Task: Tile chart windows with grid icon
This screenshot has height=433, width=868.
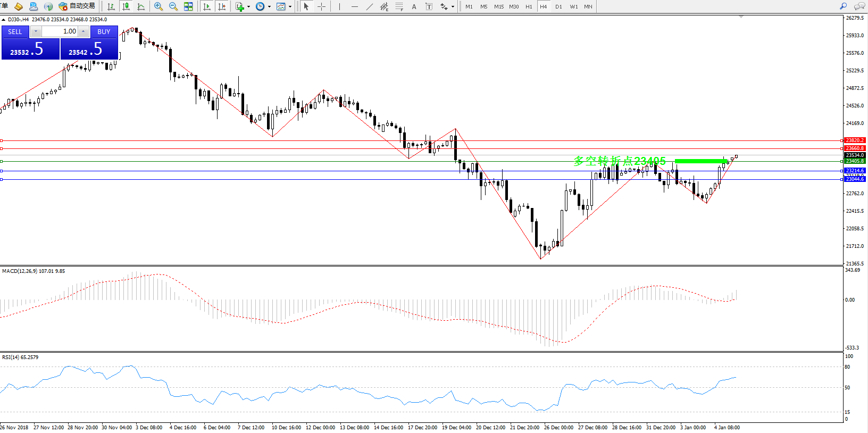Action: coord(188,6)
